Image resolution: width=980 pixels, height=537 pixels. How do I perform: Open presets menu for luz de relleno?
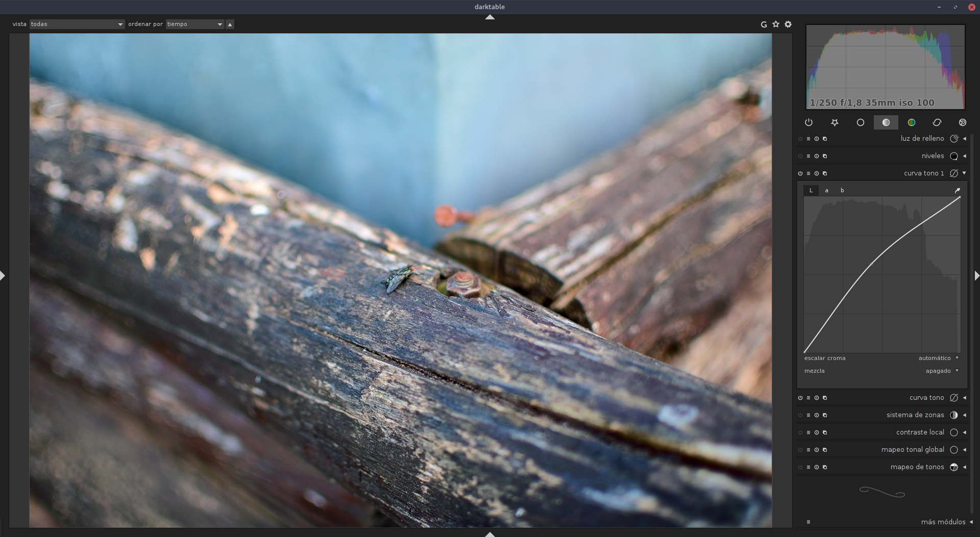[808, 139]
